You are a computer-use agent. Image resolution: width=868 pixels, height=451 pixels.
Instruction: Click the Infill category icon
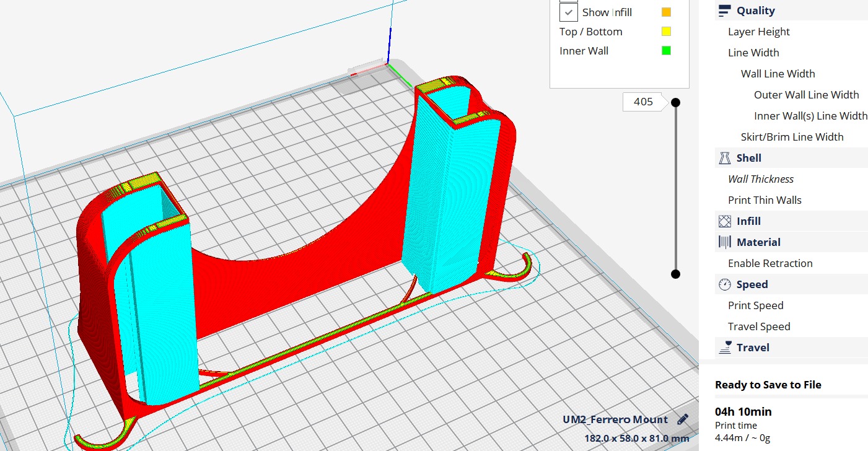(x=724, y=221)
